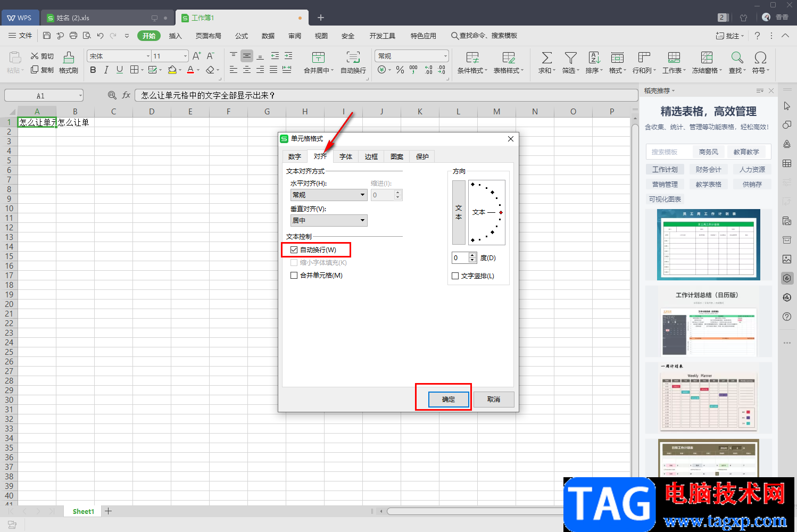This screenshot has width=797, height=532.
Task: Click the AutoSum sigma icon
Action: 546,57
